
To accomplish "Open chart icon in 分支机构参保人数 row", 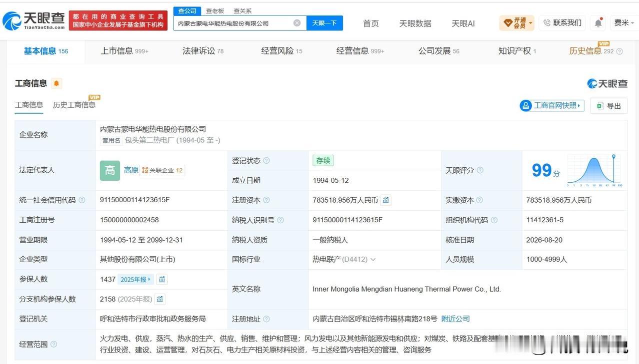I will pos(160,299).
